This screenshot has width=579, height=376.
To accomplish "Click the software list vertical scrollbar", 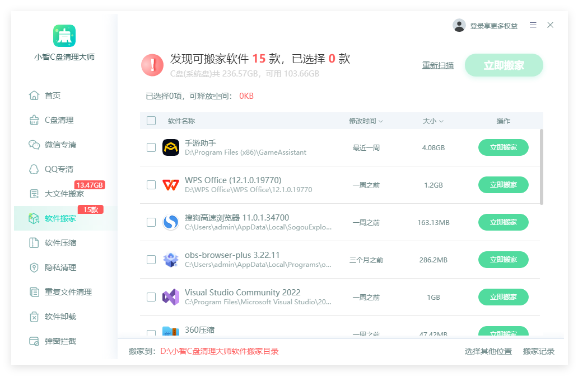I will point(541,167).
